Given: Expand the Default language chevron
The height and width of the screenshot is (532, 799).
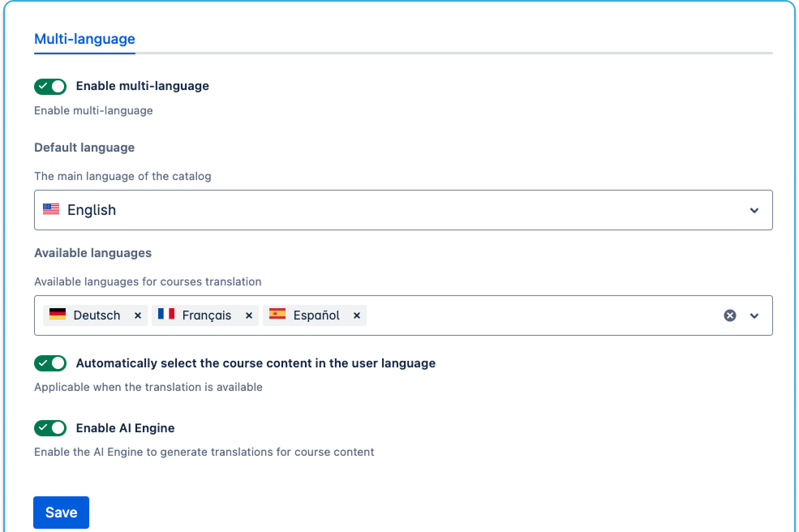Looking at the screenshot, I should (754, 210).
